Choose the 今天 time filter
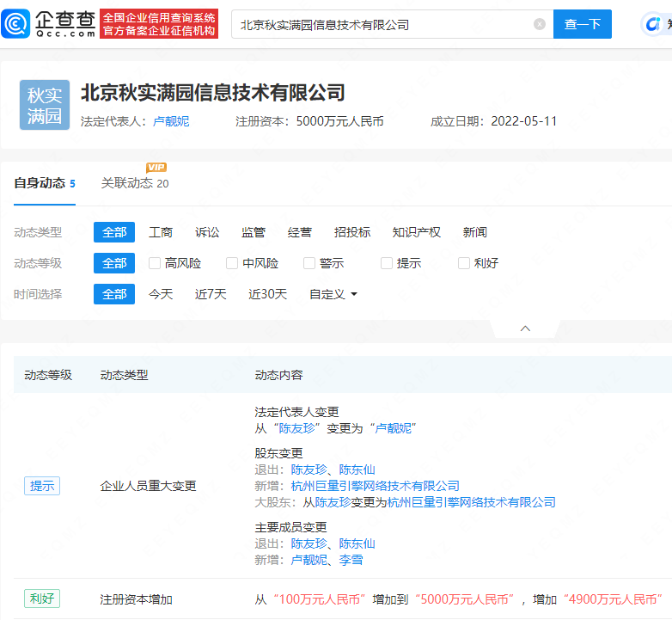 tap(161, 294)
